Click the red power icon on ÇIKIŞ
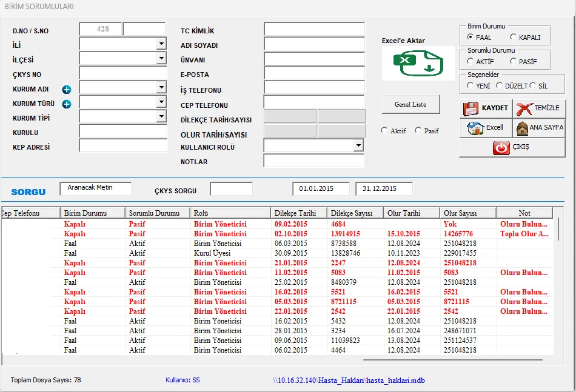576x392 pixels. coord(501,148)
